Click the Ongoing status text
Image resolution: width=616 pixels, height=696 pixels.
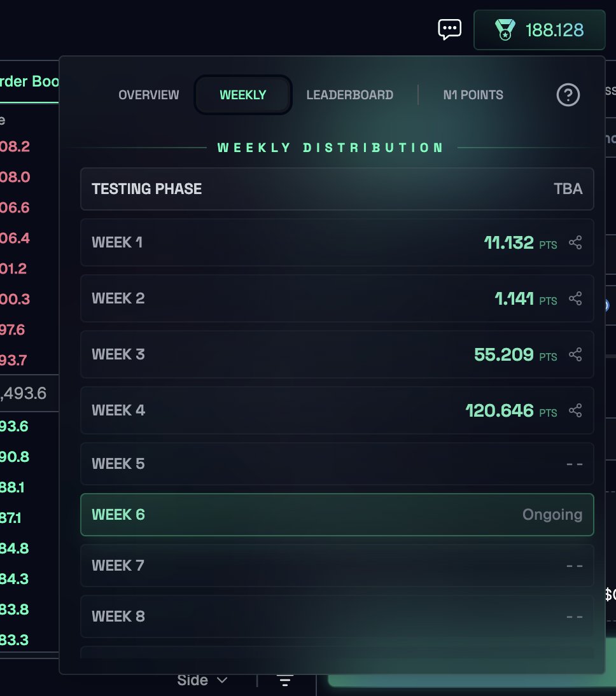click(552, 515)
